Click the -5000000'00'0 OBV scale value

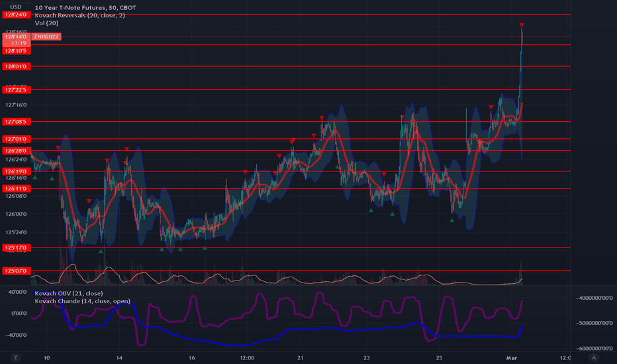coord(594,323)
